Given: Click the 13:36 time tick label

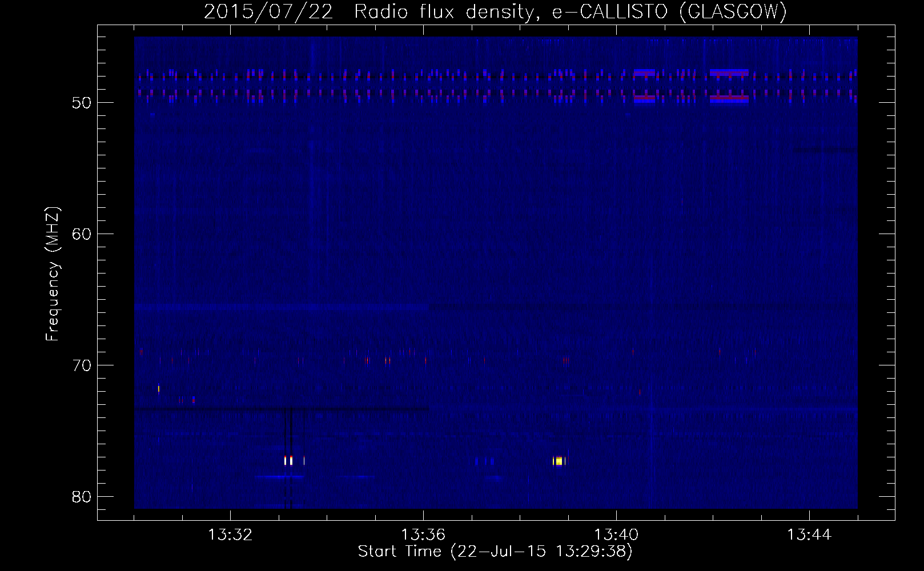Looking at the screenshot, I should pos(423,535).
